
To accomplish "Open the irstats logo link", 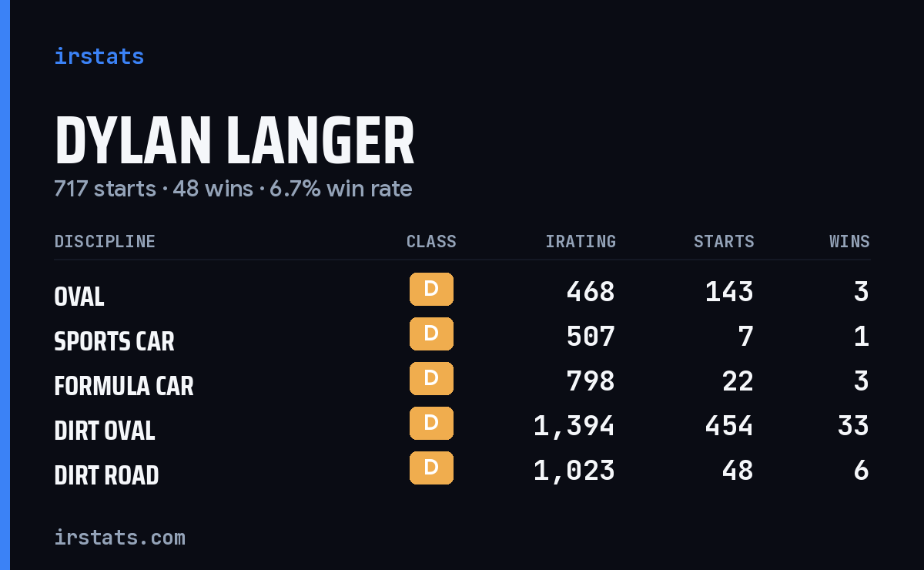I will (x=99, y=56).
